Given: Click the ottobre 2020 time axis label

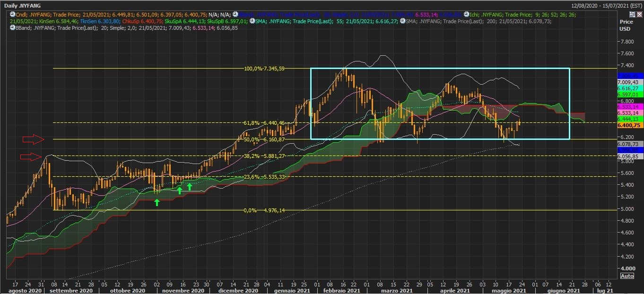Looking at the screenshot, I should click(128, 291).
